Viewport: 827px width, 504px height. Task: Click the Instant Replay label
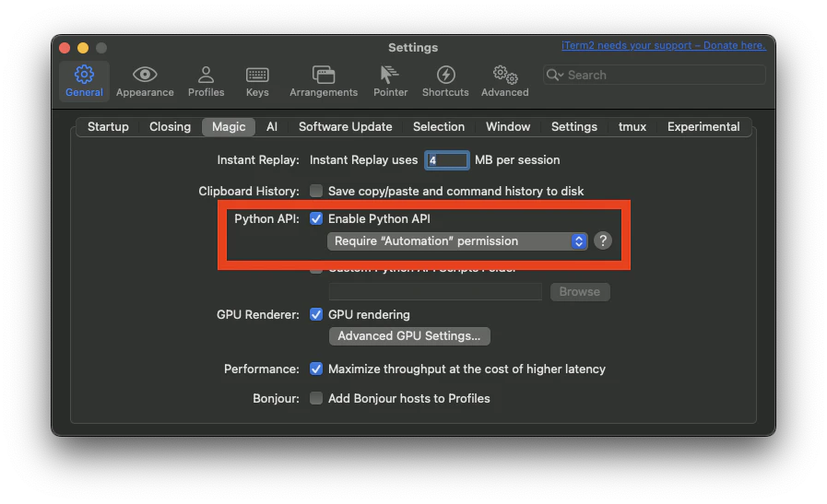[x=258, y=159]
